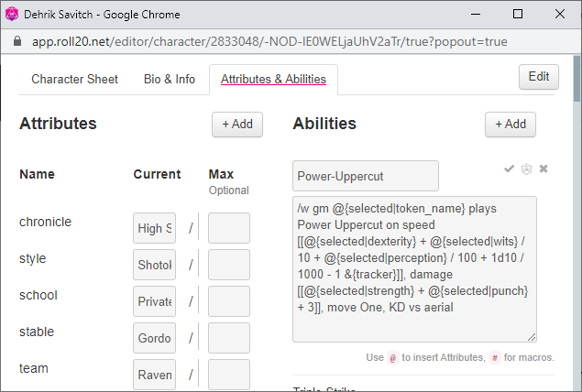Screen dimensions: 582x392
Task: Focus the stable current value field
Action: coord(154,338)
